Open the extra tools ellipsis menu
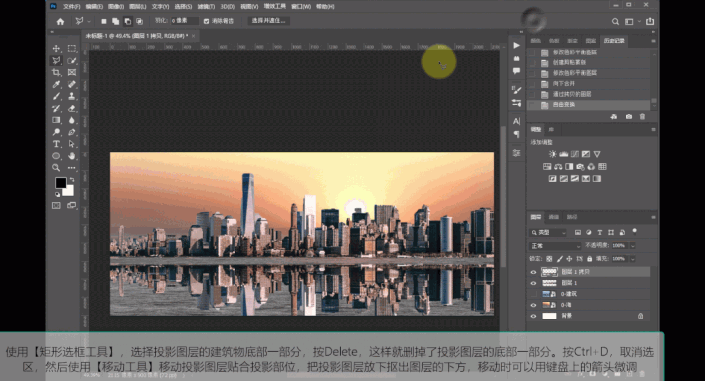705x381 pixels. [x=71, y=168]
